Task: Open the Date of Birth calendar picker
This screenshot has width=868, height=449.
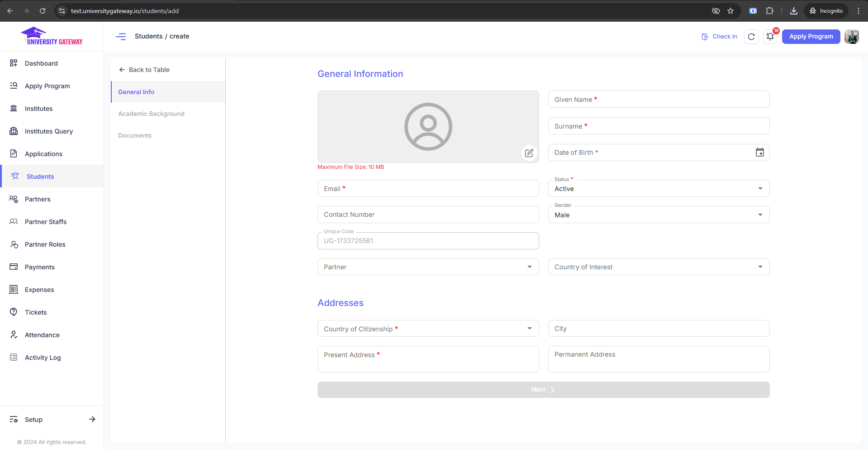Action: [759, 153]
